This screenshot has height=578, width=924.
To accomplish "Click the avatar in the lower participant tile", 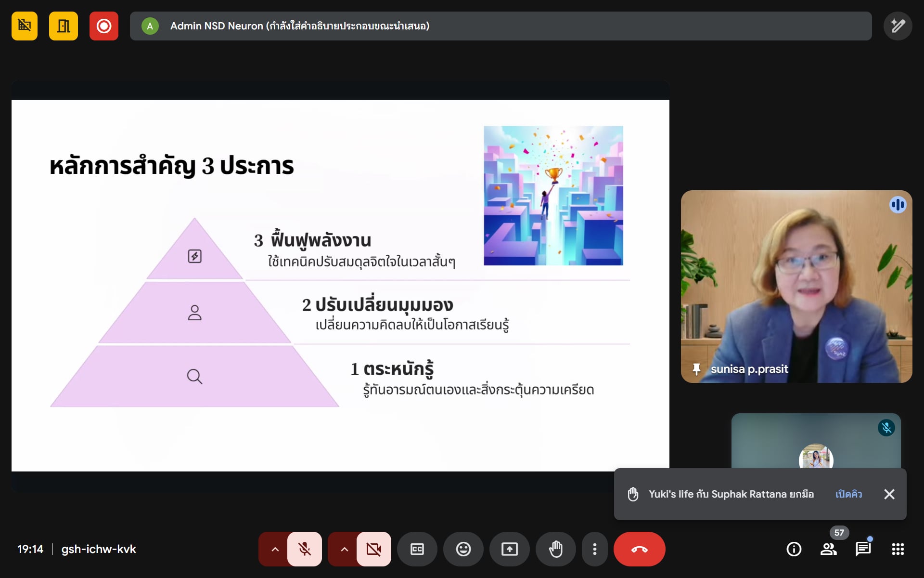I will coord(816,456).
